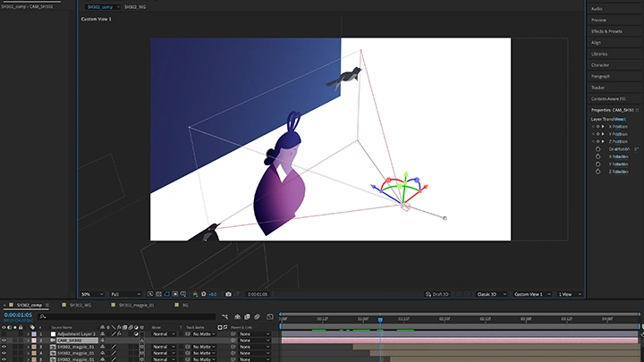
Task: Open the Effects & Presets panel
Action: tap(608, 30)
